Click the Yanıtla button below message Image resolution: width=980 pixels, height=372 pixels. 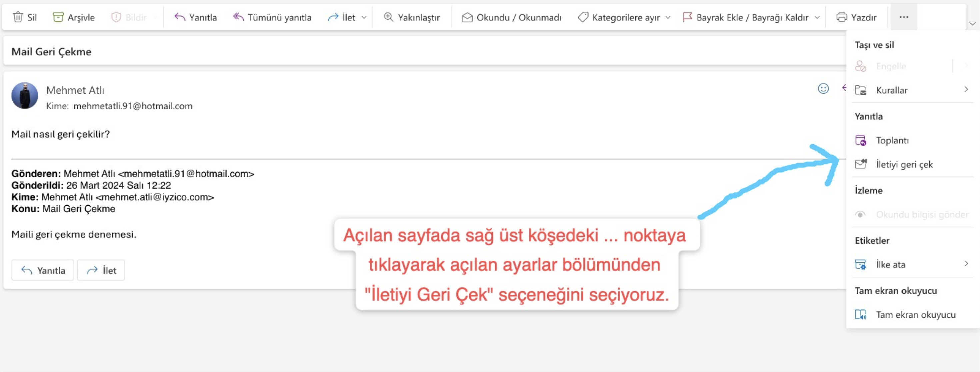(x=43, y=270)
